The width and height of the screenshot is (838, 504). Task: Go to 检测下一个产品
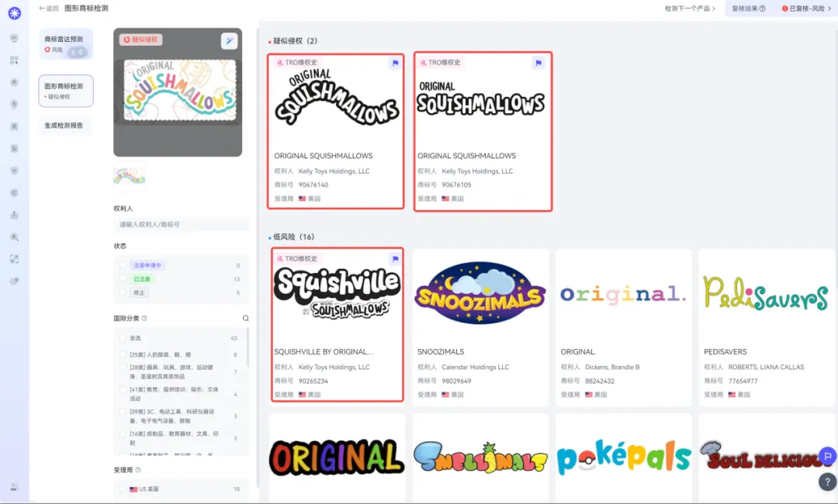(x=690, y=9)
